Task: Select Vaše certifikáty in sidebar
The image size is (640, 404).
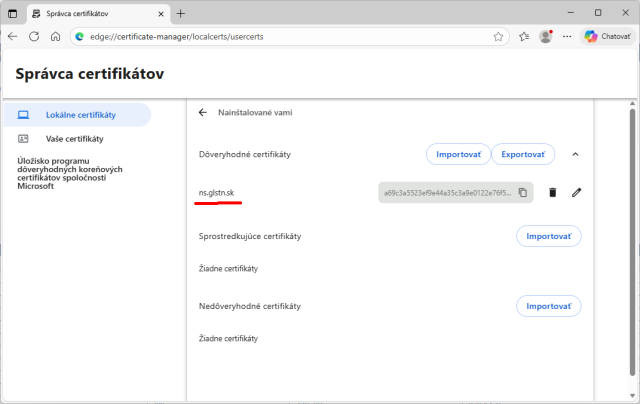Action: 76,139
